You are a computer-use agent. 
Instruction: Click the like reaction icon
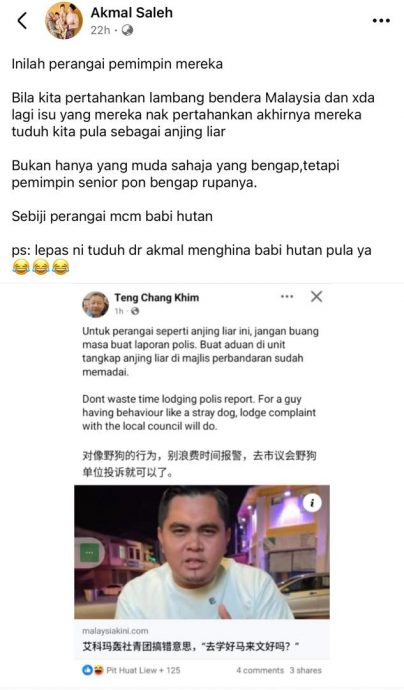[x=88, y=670]
